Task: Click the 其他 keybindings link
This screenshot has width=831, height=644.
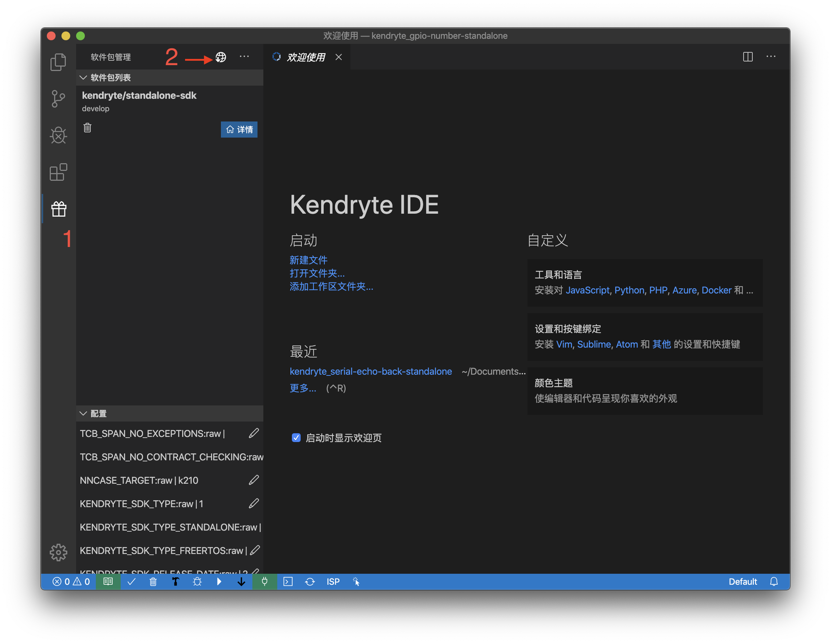Action: 661,344
